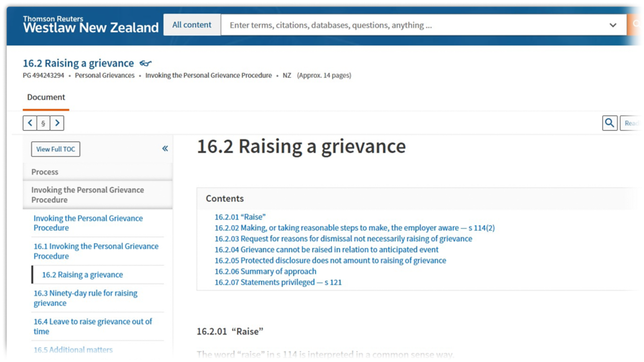The height and width of the screenshot is (362, 644).
Task: Jump to 16.2.01 "Raise" contents link
Action: pos(240,217)
